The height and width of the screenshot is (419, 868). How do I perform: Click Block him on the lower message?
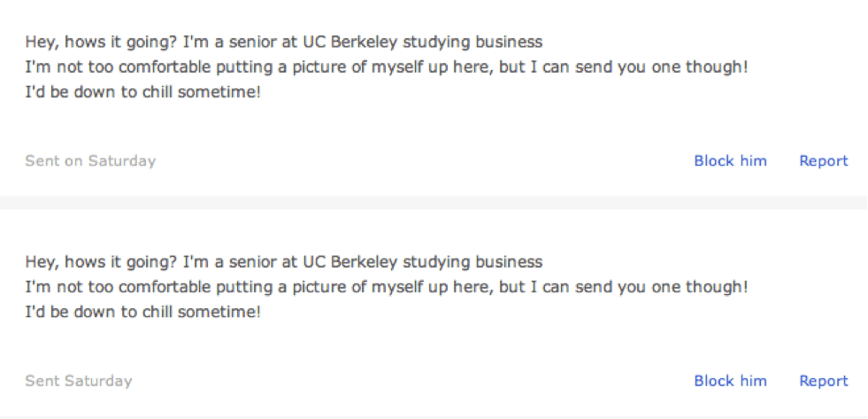click(x=730, y=381)
